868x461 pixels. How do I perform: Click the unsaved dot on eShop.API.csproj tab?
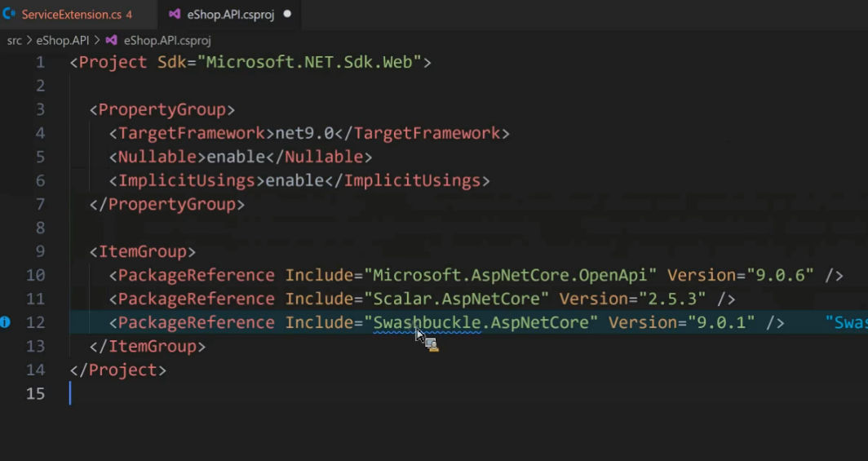coord(287,15)
